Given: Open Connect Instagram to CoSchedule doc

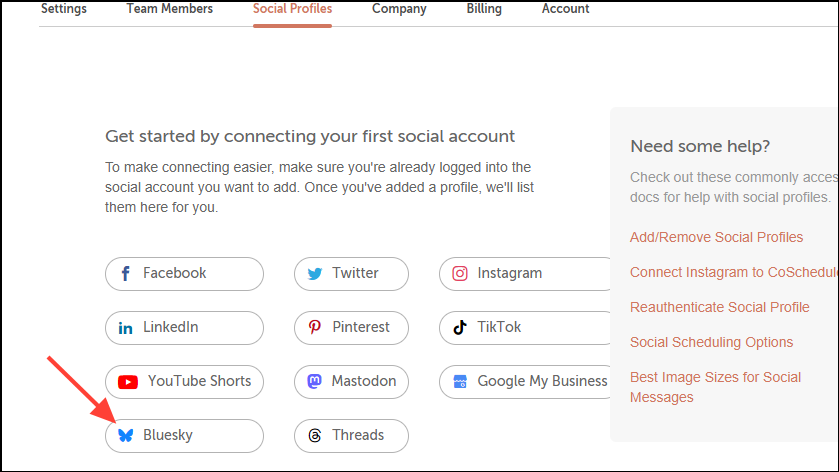Looking at the screenshot, I should 734,272.
